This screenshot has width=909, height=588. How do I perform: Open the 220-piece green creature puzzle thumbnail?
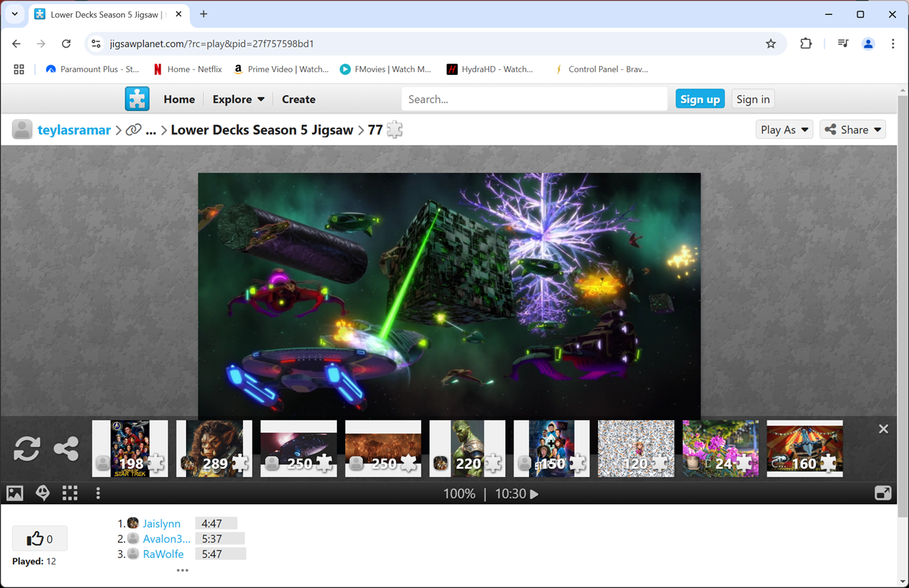coord(468,448)
